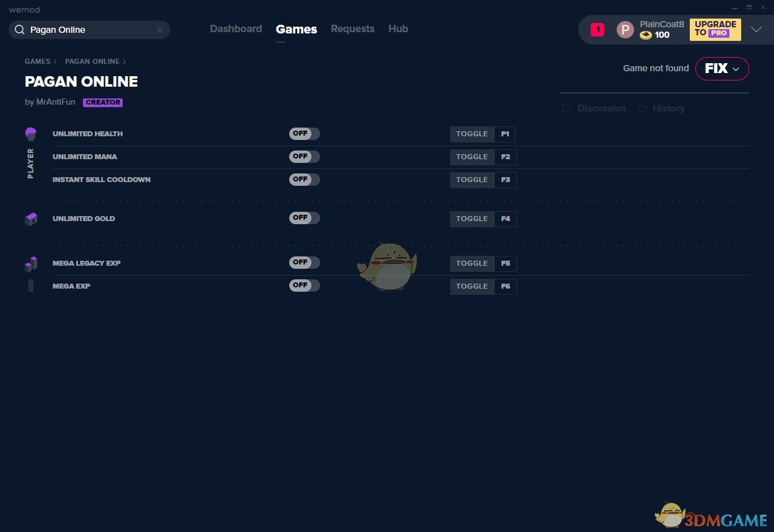Open the Dashboard tab
This screenshot has height=532, width=774.
coord(236,29)
